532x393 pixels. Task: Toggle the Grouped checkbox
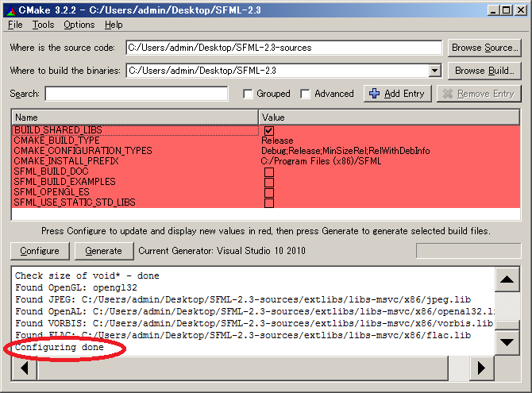pyautogui.click(x=248, y=94)
